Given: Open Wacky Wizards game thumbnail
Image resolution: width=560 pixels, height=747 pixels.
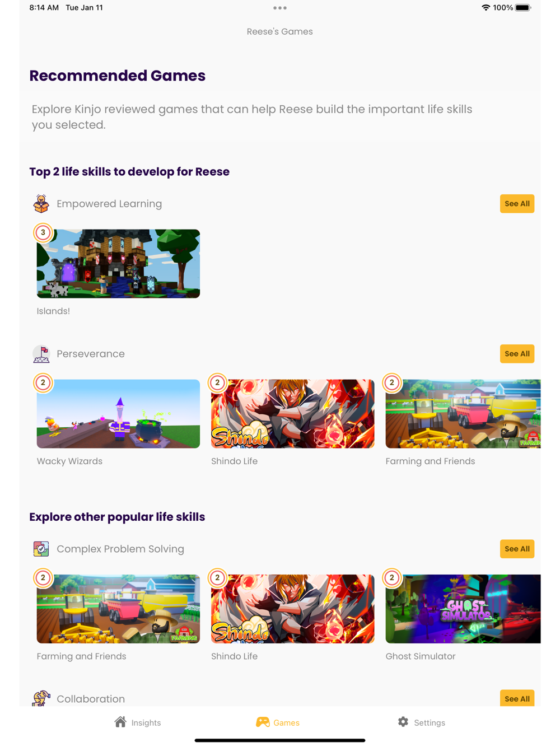Looking at the screenshot, I should 118,414.
